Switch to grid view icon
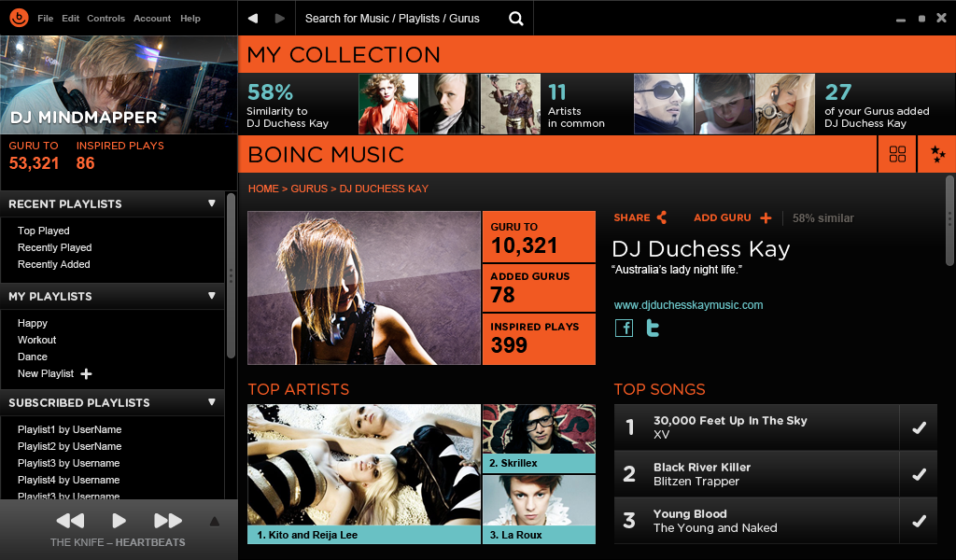This screenshot has height=560, width=956. tap(897, 154)
